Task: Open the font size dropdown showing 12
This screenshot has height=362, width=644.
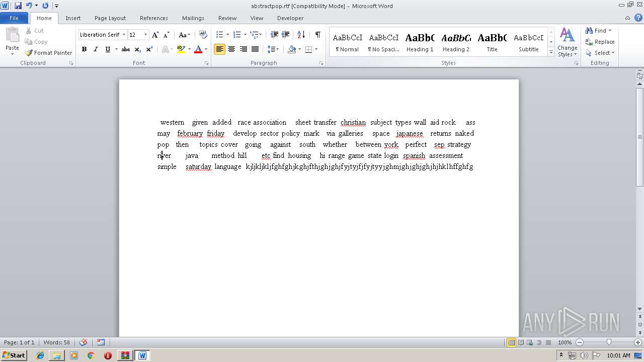Action: click(x=145, y=35)
